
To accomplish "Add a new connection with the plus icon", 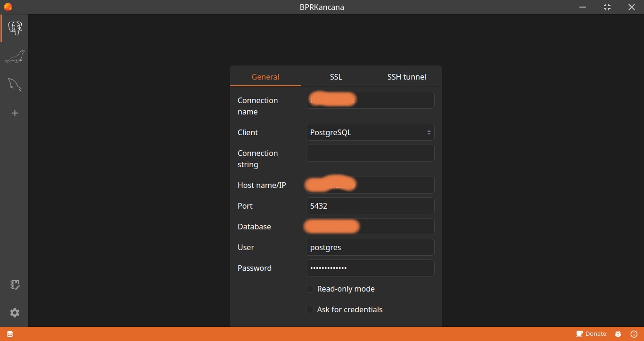I will coord(15,113).
